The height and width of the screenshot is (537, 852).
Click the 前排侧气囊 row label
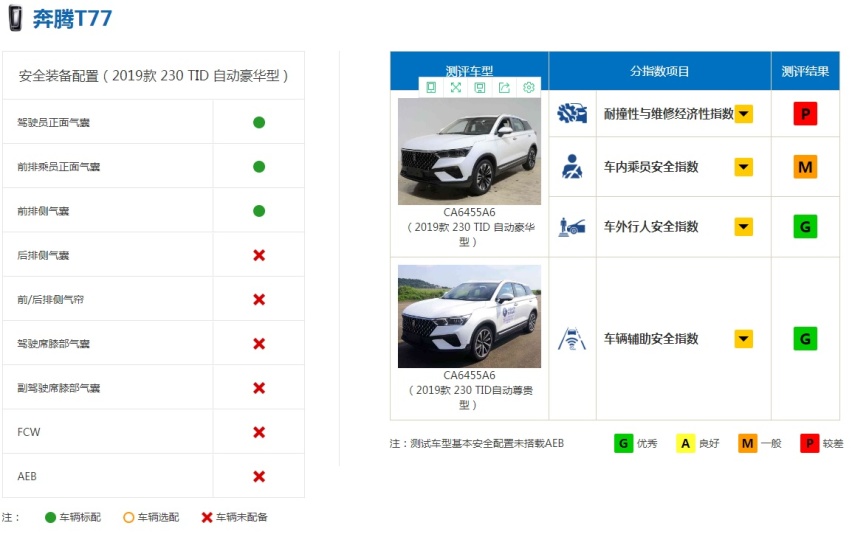tap(43, 211)
